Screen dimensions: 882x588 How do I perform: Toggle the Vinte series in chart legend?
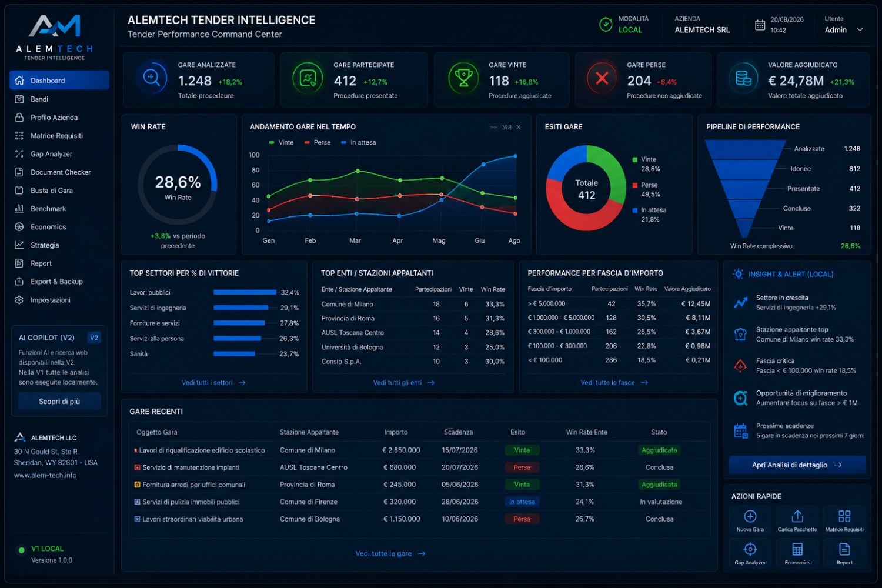coord(281,142)
